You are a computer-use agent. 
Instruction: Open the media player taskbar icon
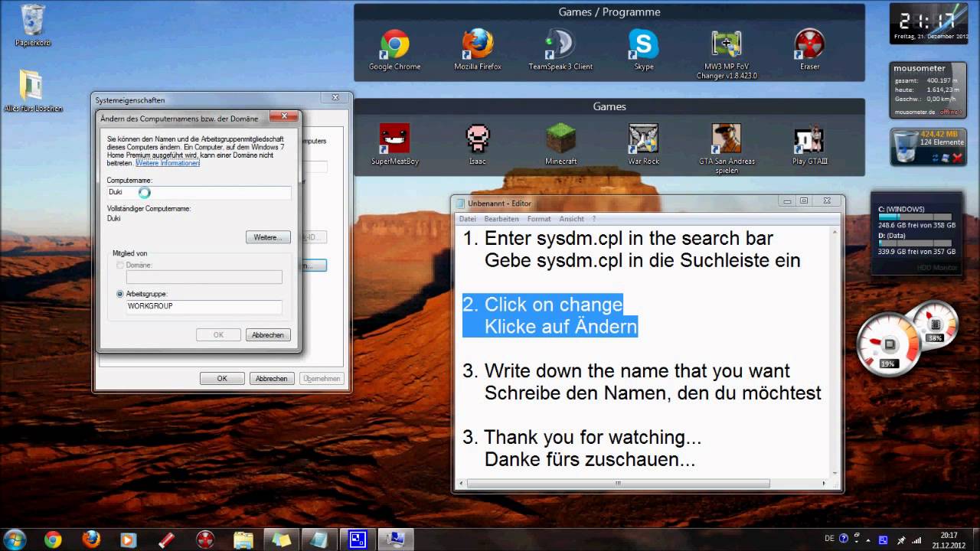tap(128, 540)
